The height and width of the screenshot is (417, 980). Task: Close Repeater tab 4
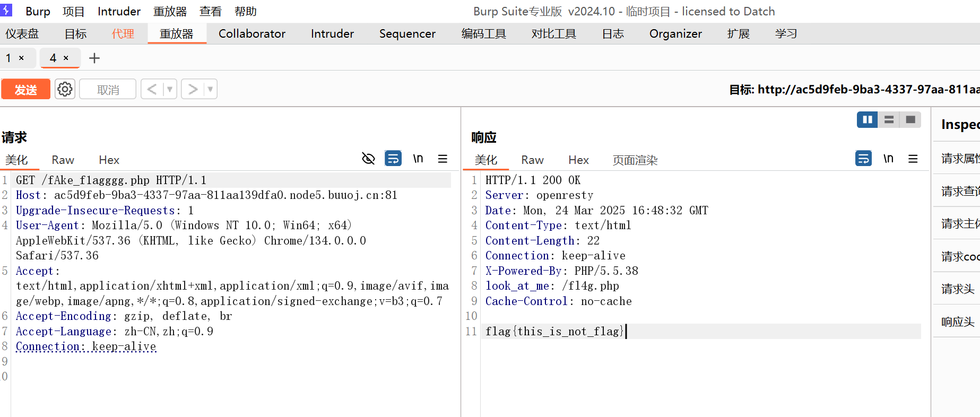tap(66, 58)
